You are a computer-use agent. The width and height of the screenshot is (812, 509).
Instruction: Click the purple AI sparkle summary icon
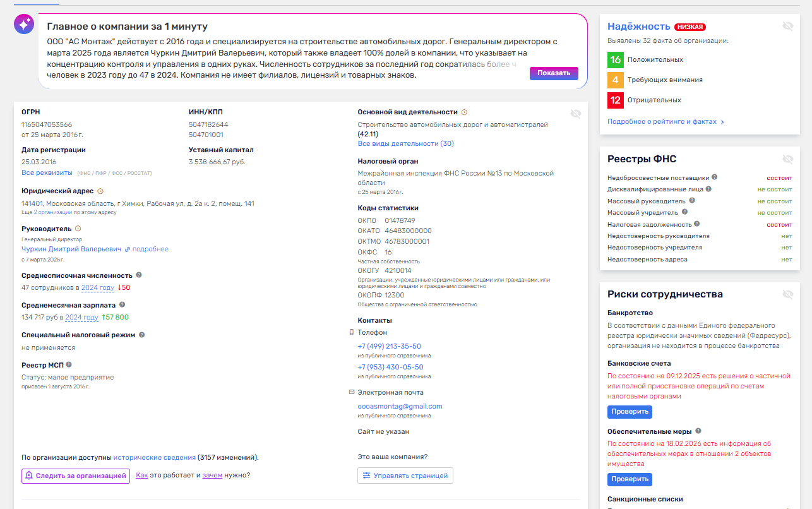click(x=24, y=24)
